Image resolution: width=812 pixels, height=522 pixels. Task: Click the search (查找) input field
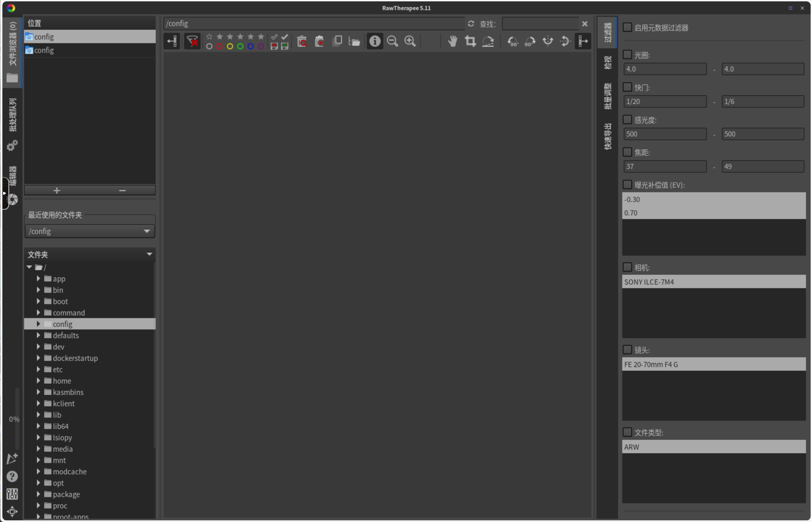[x=540, y=24]
